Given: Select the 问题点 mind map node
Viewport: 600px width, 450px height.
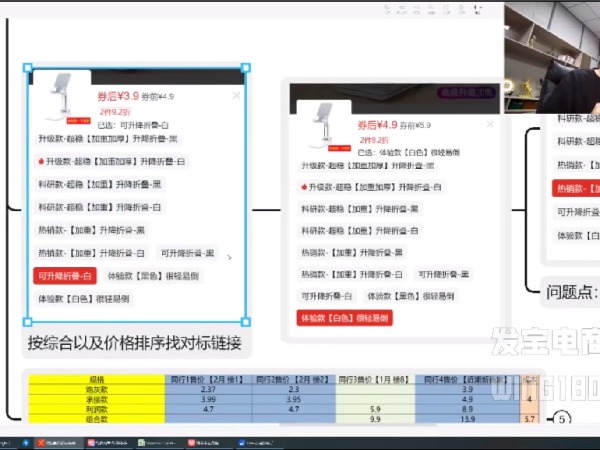Looking at the screenshot, I should (571, 292).
